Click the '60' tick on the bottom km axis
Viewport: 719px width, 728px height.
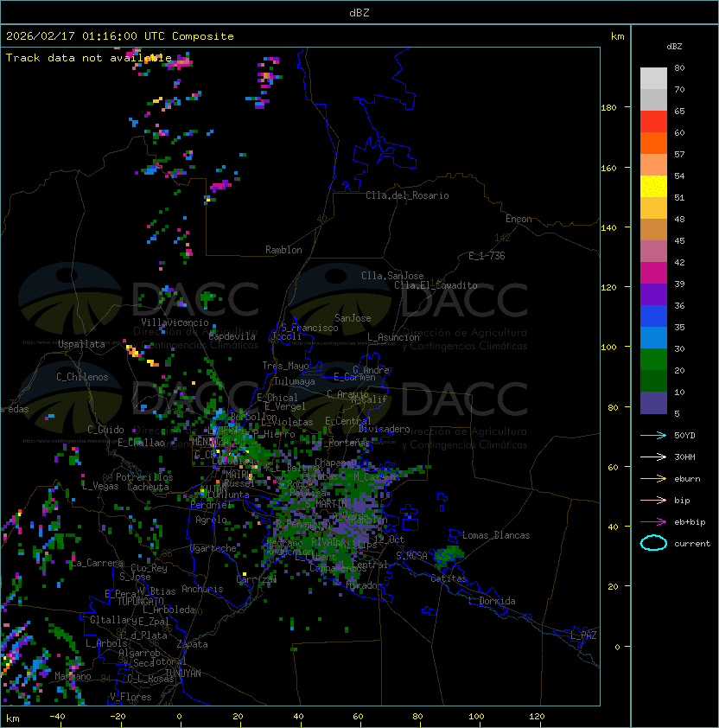pos(358,717)
